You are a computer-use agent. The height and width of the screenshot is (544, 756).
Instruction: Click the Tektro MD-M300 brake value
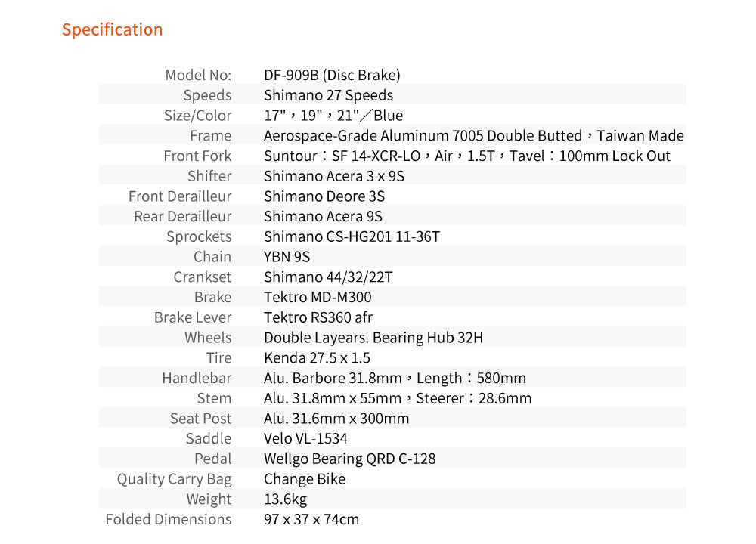click(318, 297)
